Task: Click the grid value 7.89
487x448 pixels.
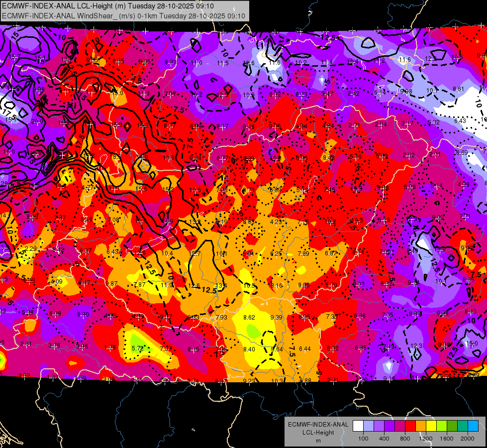Action: (303, 254)
